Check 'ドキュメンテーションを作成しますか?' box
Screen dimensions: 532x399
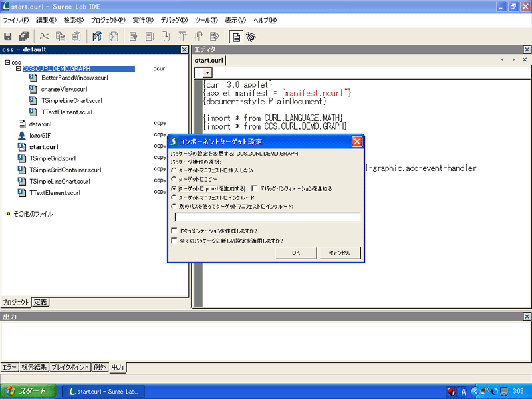(x=174, y=231)
